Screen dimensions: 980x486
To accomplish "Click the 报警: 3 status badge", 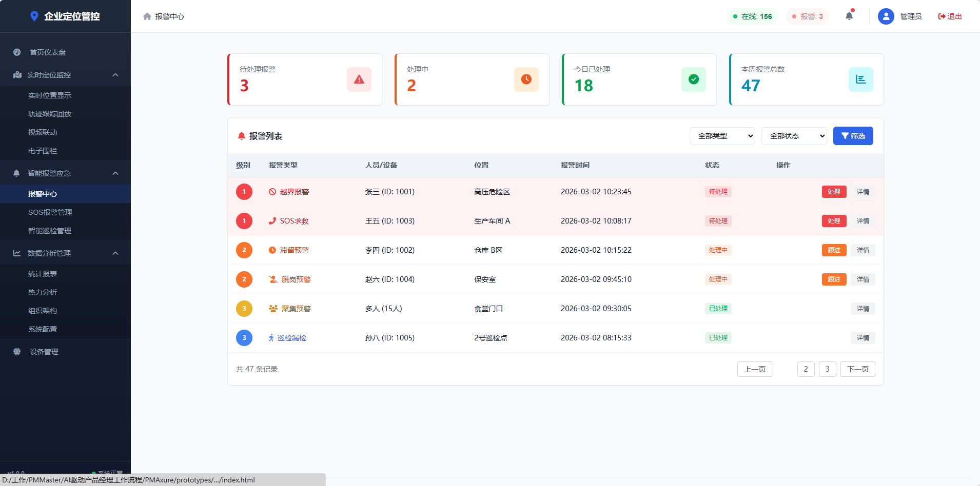I will point(808,16).
